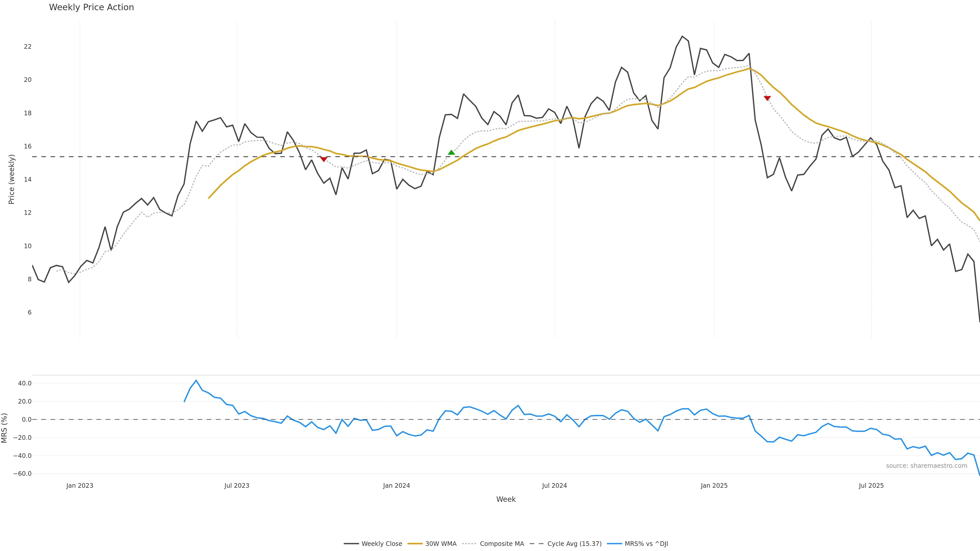980x551 pixels.
Task: Toggle MRS% vs ^DJI legend entry
Action: pyautogui.click(x=646, y=544)
